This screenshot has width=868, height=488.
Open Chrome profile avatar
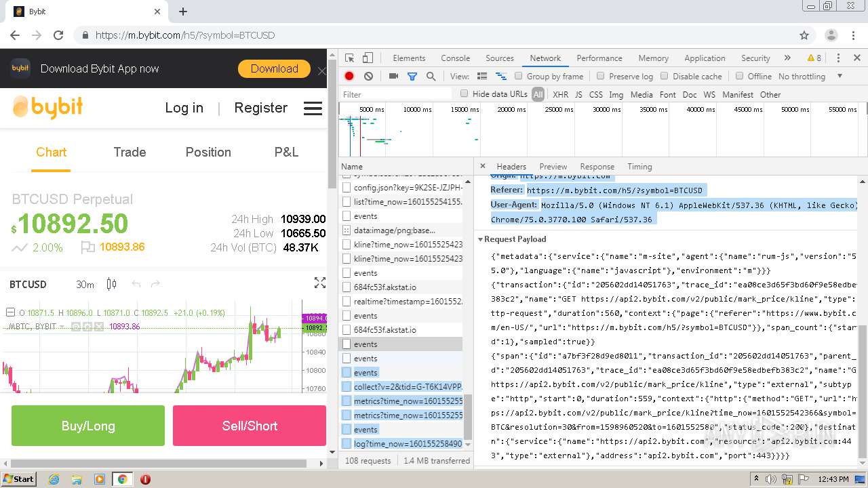(831, 35)
